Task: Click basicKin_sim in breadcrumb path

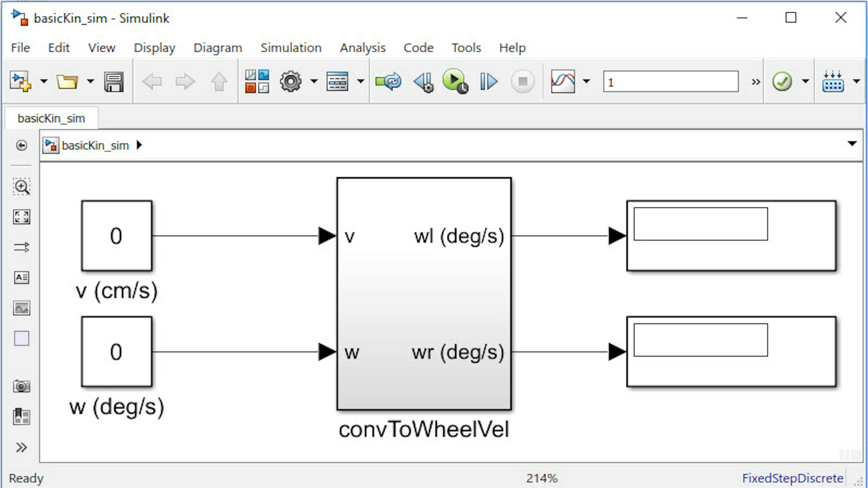Action: 95,145
